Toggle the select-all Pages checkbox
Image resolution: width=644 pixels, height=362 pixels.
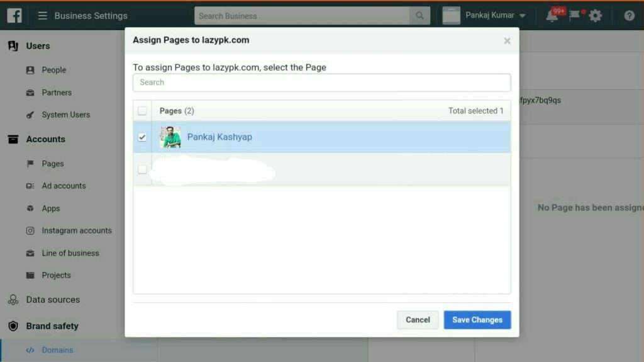(142, 111)
